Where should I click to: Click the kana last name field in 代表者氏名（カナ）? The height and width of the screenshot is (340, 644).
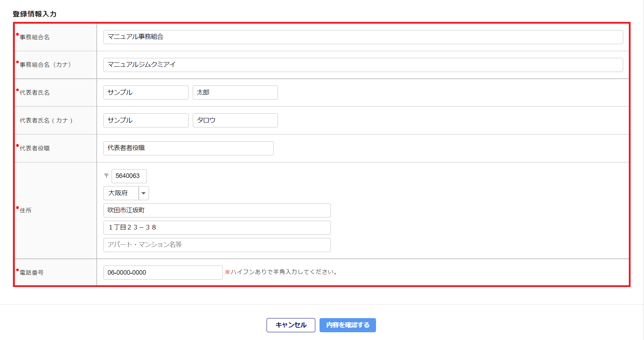click(x=145, y=120)
